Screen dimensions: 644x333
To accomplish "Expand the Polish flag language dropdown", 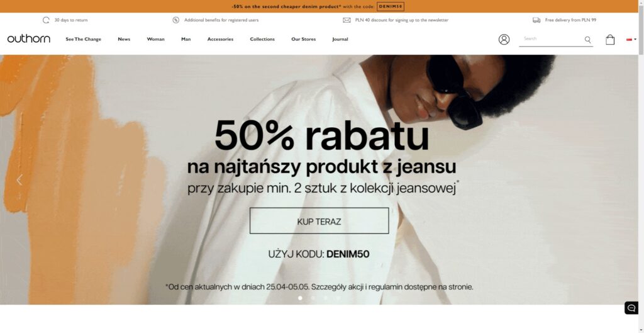I will pos(631,40).
